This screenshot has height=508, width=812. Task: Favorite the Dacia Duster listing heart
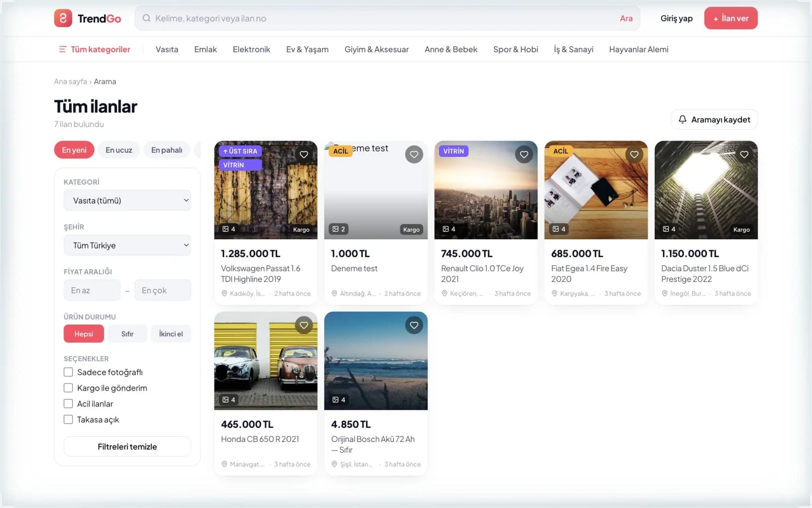click(x=745, y=154)
